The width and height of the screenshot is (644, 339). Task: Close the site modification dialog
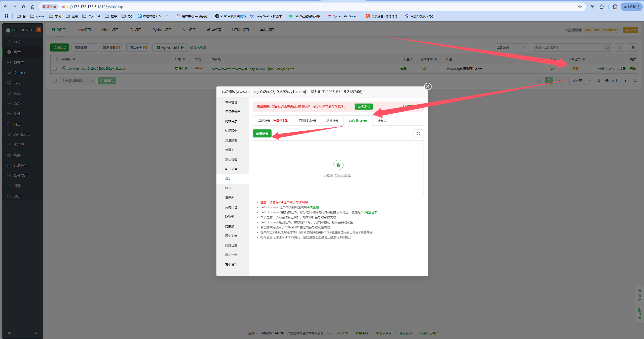click(428, 86)
